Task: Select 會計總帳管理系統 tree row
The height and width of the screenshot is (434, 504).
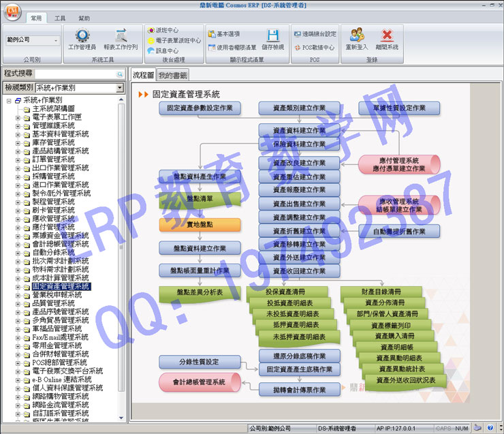Action: [x=61, y=245]
